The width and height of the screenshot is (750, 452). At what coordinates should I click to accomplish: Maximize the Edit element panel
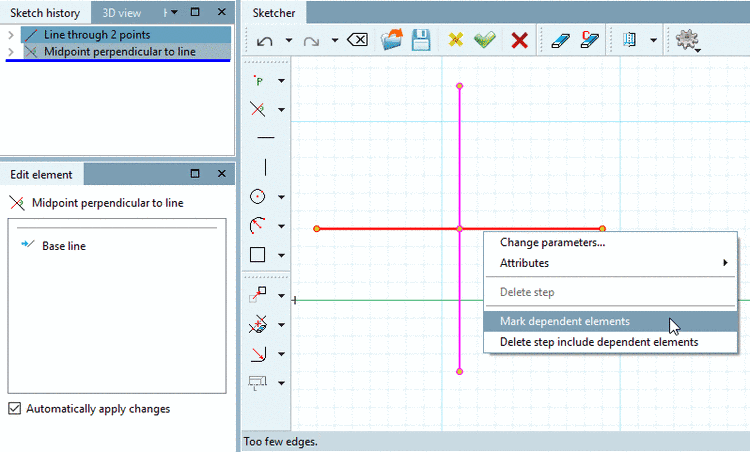pos(195,174)
